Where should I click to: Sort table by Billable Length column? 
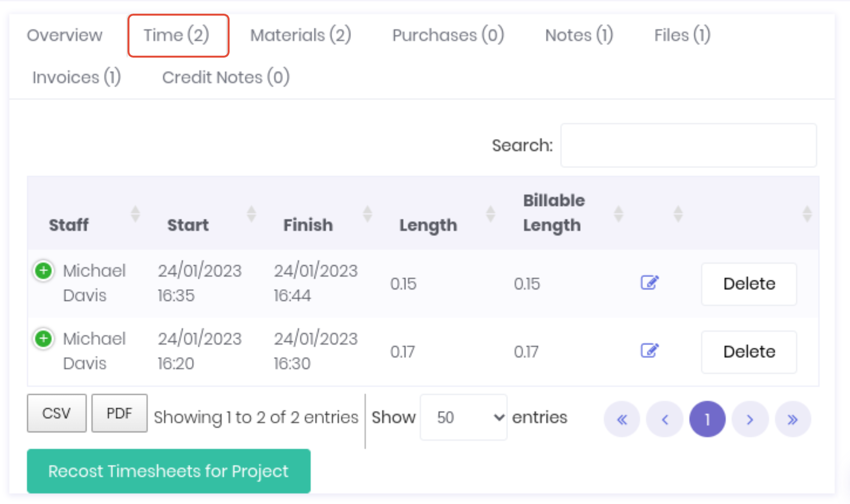coord(553,213)
